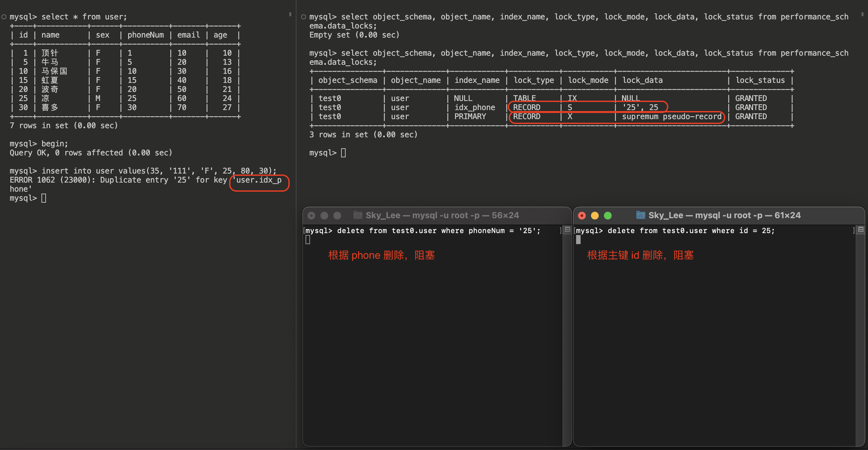This screenshot has height=450, width=868.
Task: Click the scrollbar track of the id delete terminal
Action: click(860, 337)
